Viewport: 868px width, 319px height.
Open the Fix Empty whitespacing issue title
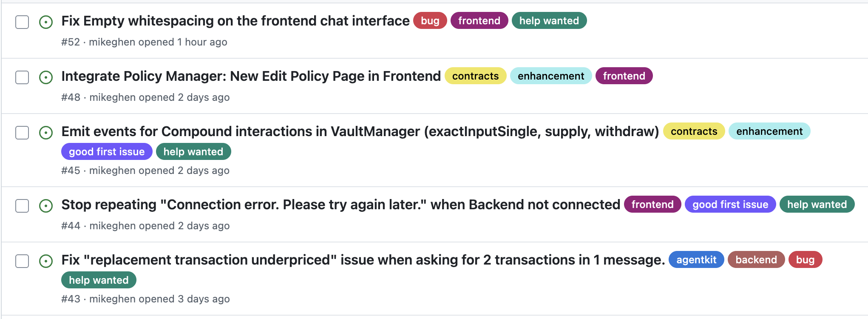point(235,21)
